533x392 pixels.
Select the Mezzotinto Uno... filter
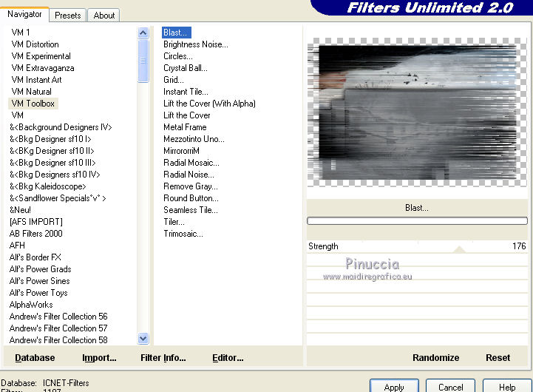[194, 139]
